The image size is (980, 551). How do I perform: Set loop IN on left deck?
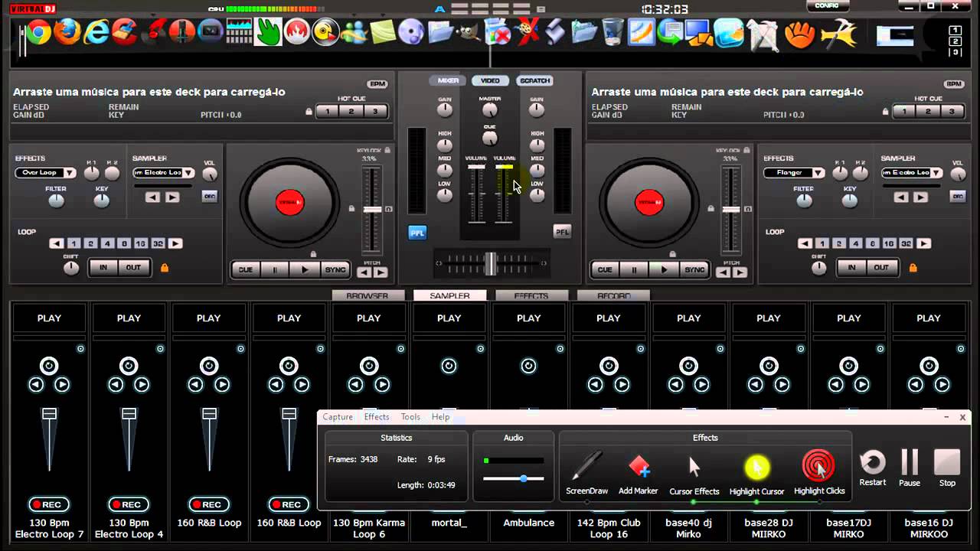click(x=103, y=268)
